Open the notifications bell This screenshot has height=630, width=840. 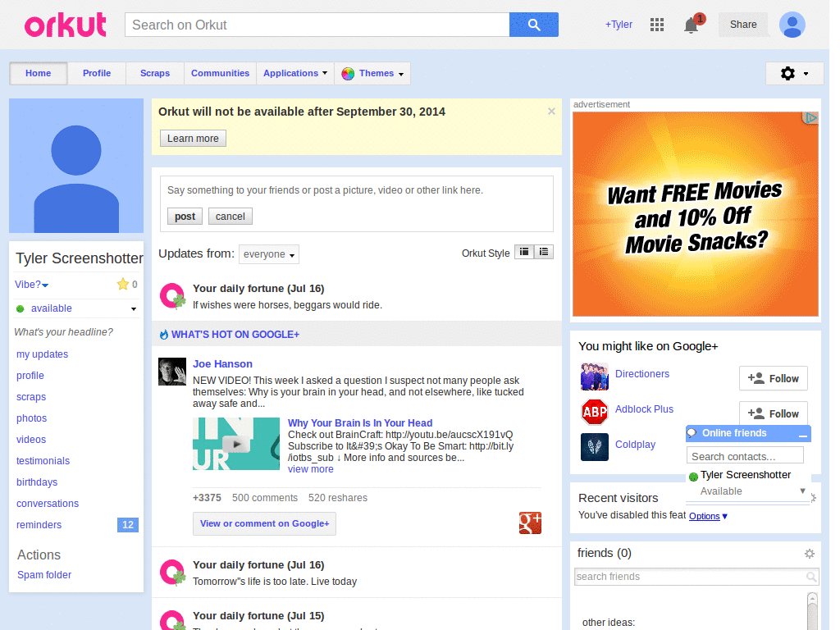691,25
